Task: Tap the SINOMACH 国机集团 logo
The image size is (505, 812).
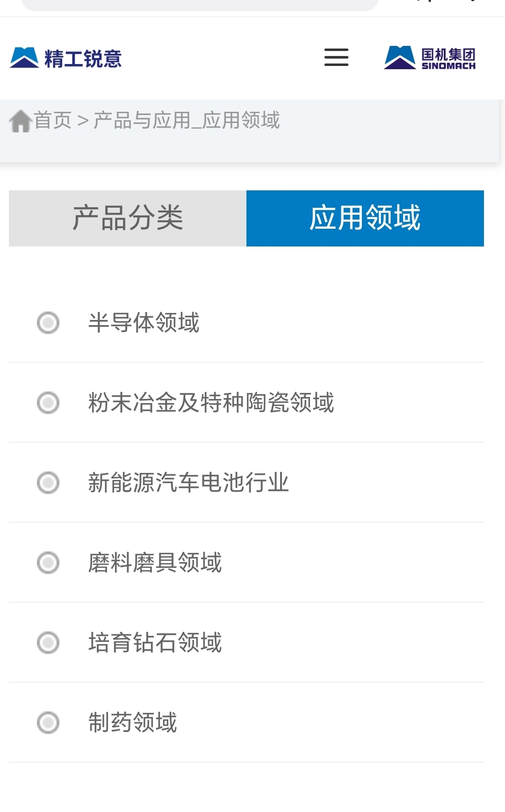Action: pyautogui.click(x=430, y=58)
